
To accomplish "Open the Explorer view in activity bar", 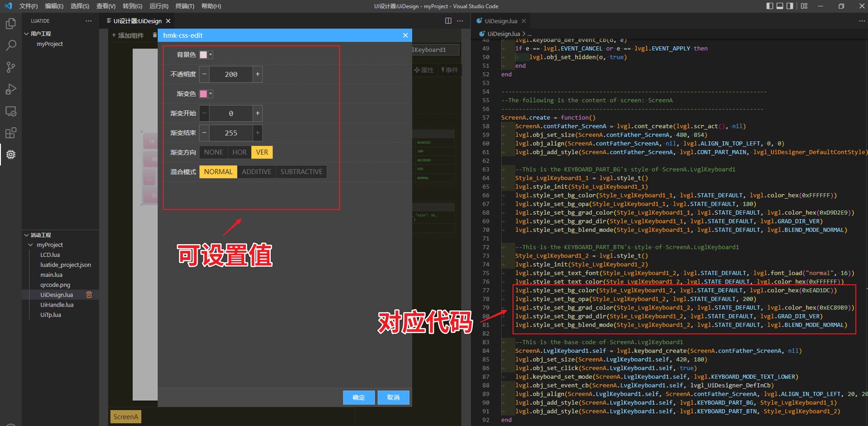I will tap(11, 23).
